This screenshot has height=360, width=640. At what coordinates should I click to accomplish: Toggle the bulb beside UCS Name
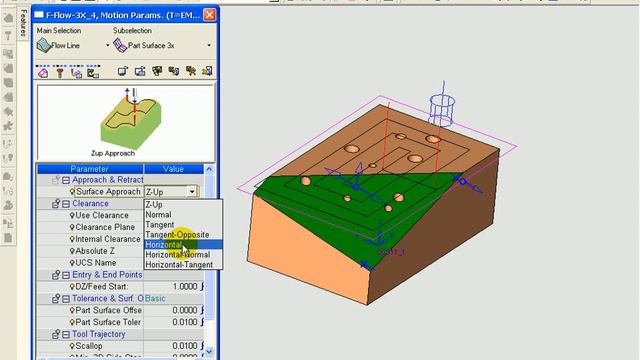coord(72,263)
